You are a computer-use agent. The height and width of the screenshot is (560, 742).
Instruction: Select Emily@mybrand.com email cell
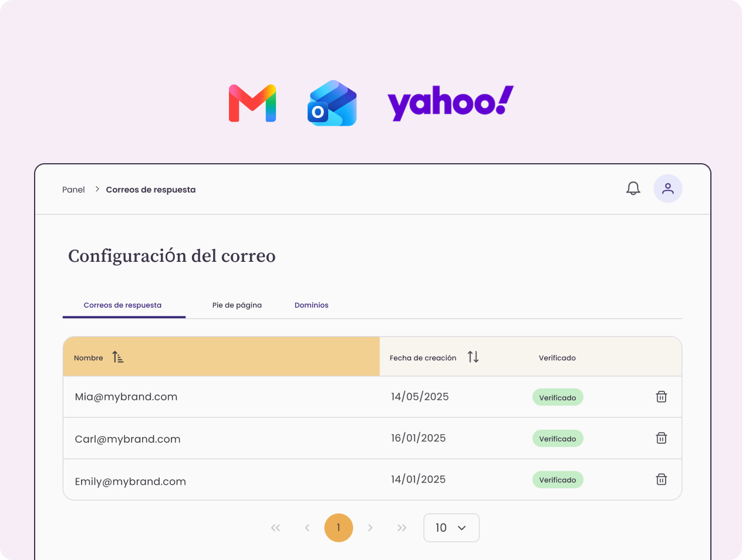[130, 481]
